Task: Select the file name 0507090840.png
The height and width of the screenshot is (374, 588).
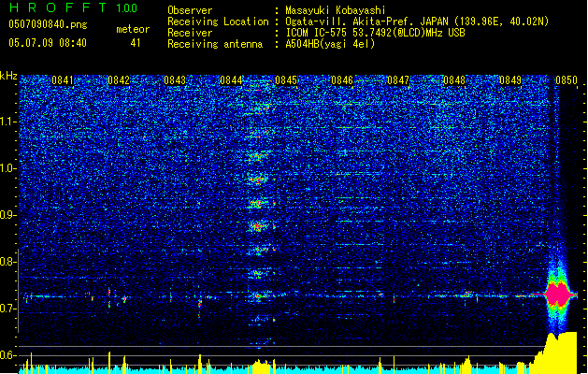Action: point(48,24)
